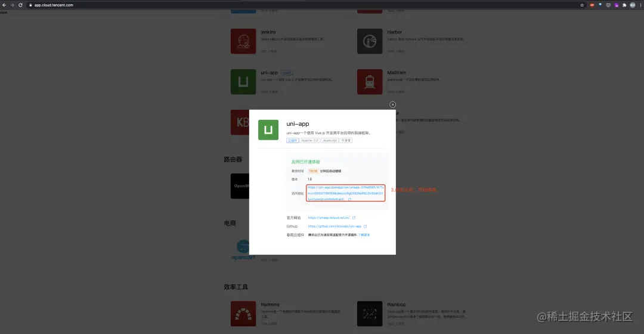
Task: Click the 了解更多 link in the dialog
Action: [x=364, y=235]
